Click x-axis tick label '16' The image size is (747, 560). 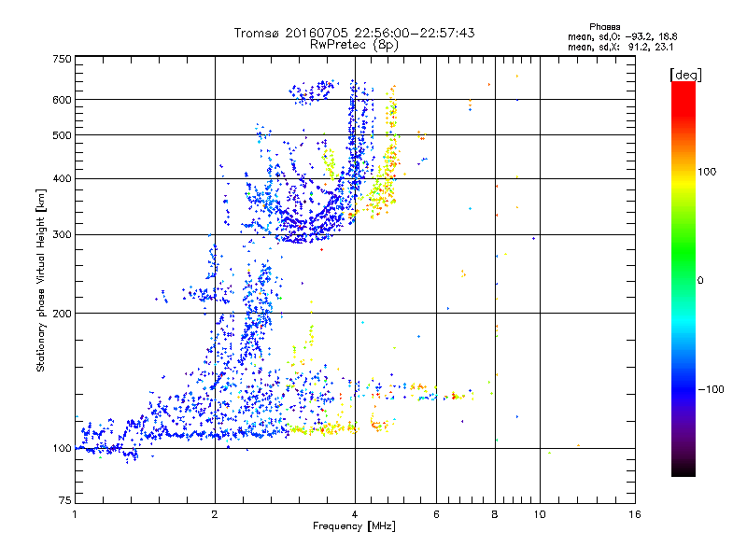coord(635,514)
